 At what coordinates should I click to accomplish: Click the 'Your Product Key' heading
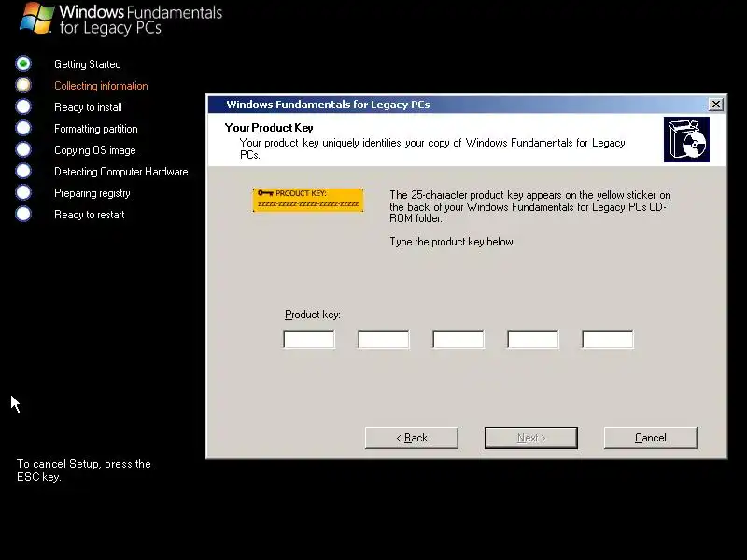pyautogui.click(x=269, y=128)
